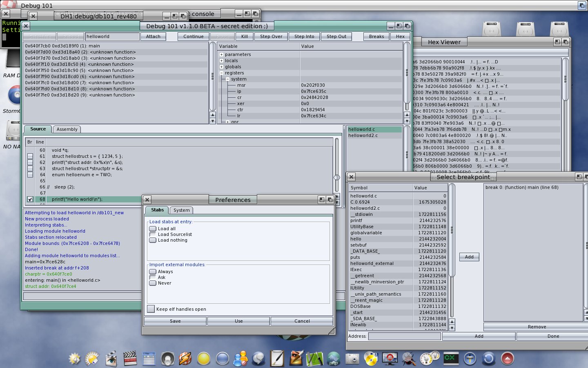588x368 pixels.
Task: Uncheck breakpoint on line 68 printf Hello world
Action: pos(30,199)
